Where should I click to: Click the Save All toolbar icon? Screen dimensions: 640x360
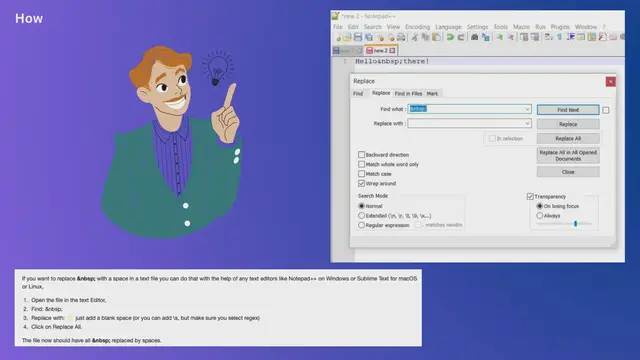click(369, 38)
